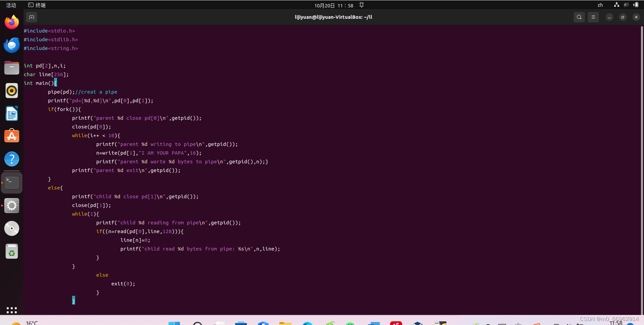
Task: Open the notification bell in top bar
Action: (362, 5)
